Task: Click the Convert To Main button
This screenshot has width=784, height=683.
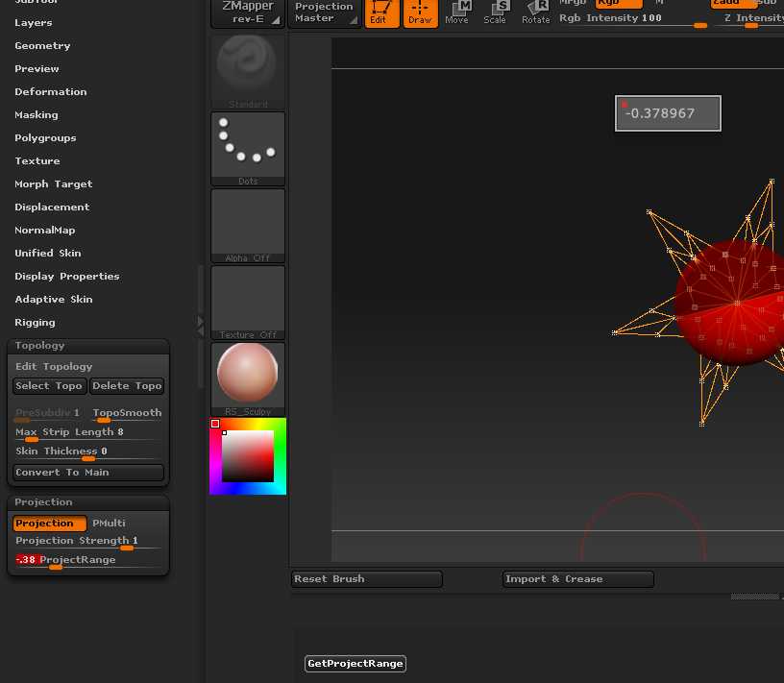Action: coord(88,473)
